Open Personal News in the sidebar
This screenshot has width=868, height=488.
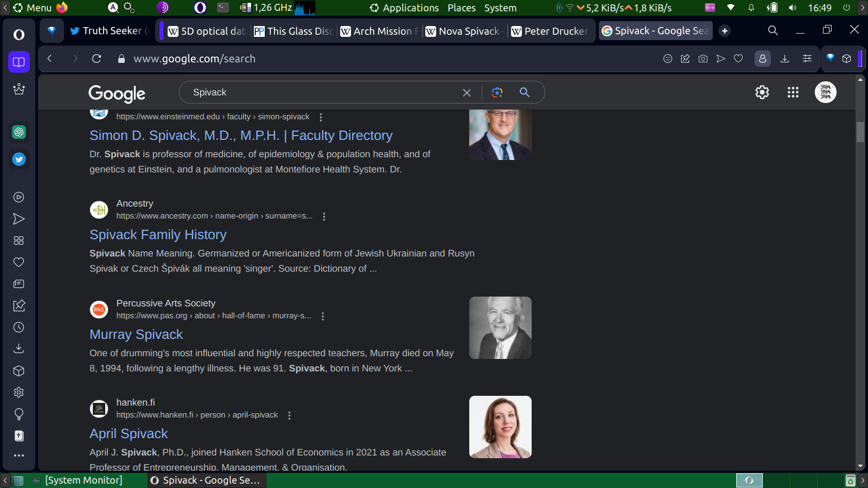coord(19,284)
